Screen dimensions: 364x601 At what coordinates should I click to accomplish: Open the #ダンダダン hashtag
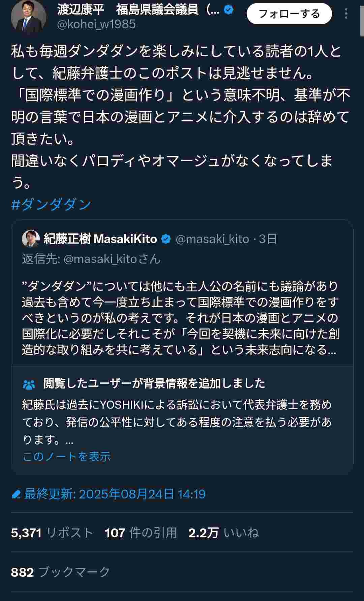click(x=51, y=204)
